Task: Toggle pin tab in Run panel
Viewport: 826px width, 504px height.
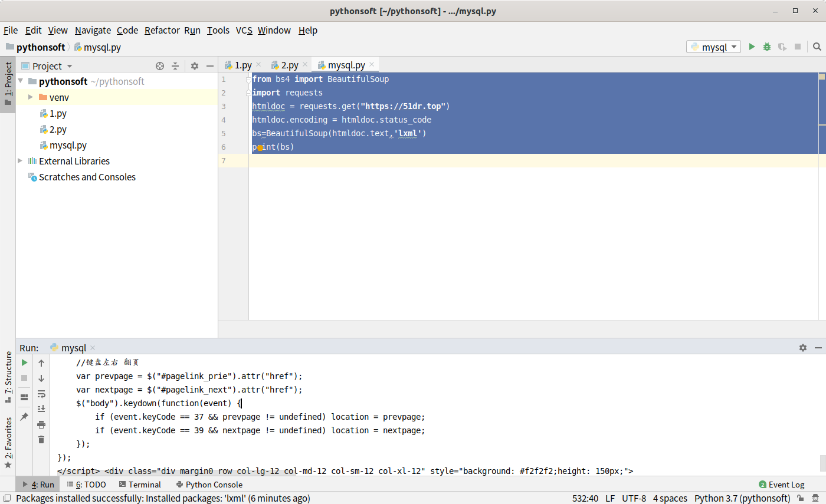Action: [24, 417]
